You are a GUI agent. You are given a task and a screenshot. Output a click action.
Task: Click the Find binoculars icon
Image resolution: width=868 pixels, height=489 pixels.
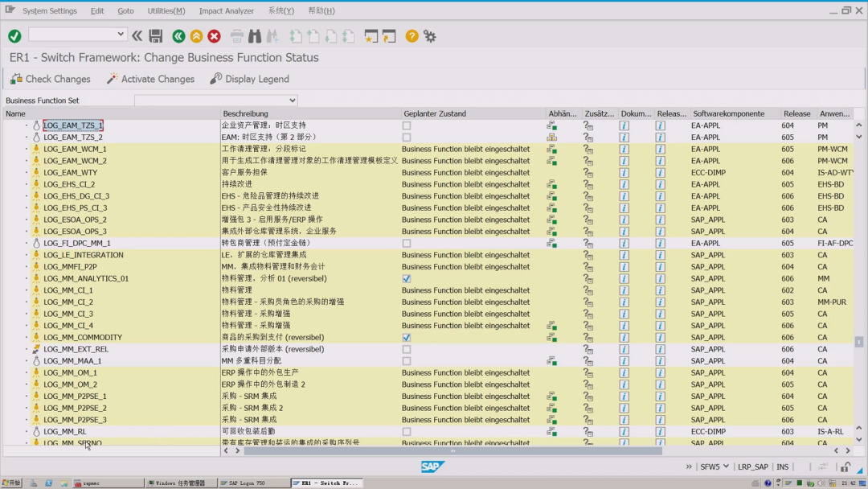(255, 36)
